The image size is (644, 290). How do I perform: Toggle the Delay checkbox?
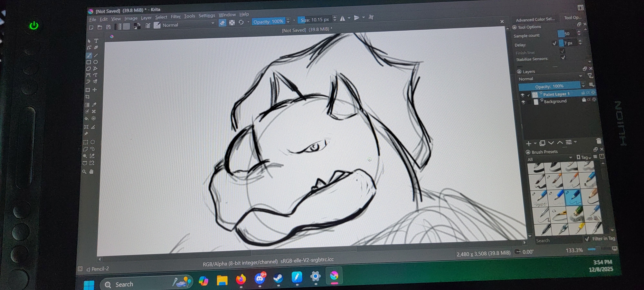tap(554, 43)
